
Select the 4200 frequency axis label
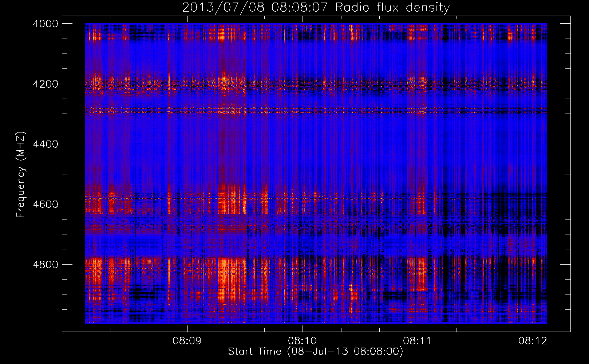point(46,84)
